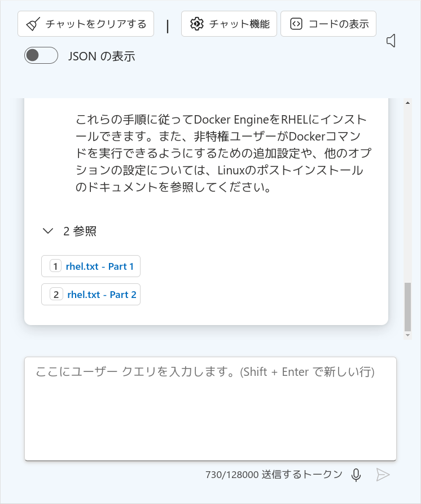Open rhel.txt - Part 2 reference
This screenshot has height=504, width=421.
(91, 295)
